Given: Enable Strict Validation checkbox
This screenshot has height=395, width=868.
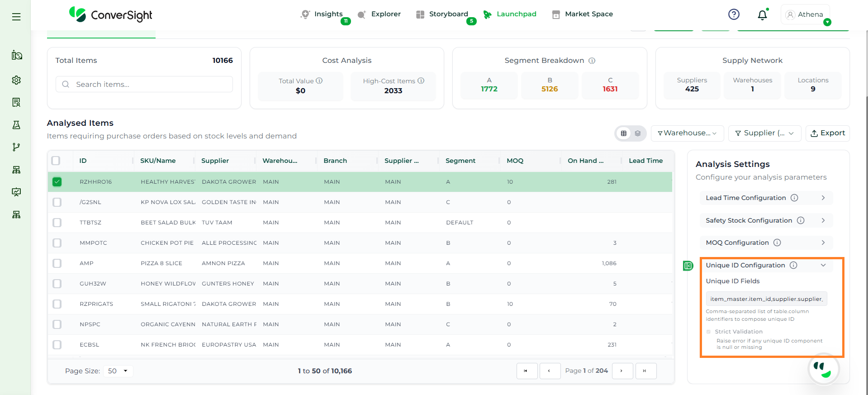Looking at the screenshot, I should [708, 332].
